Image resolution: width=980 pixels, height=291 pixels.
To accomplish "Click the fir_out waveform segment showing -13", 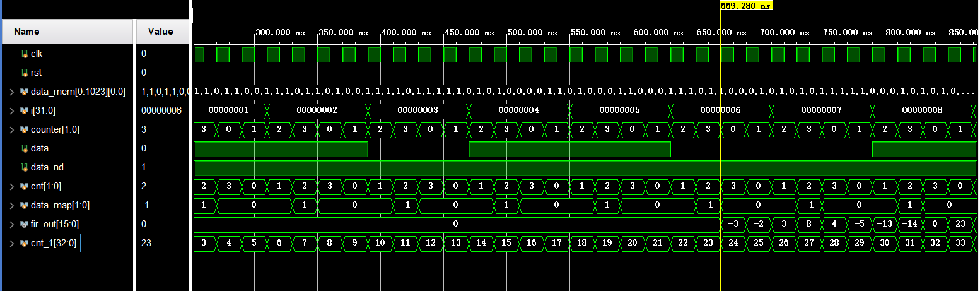I will click(x=884, y=224).
